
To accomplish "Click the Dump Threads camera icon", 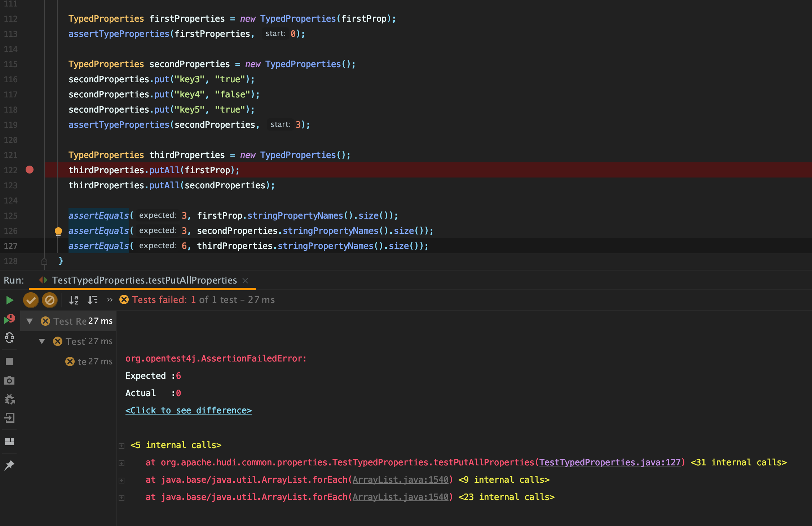I will [10, 381].
